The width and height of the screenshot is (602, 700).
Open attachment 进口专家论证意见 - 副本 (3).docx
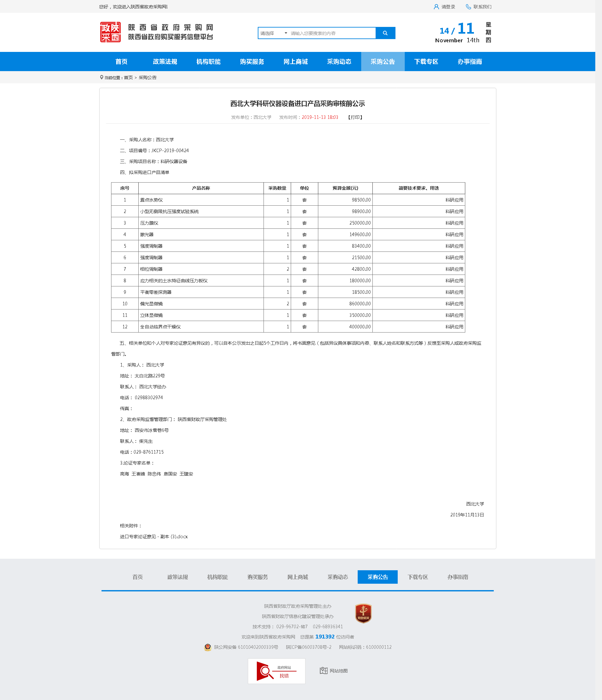coord(154,537)
